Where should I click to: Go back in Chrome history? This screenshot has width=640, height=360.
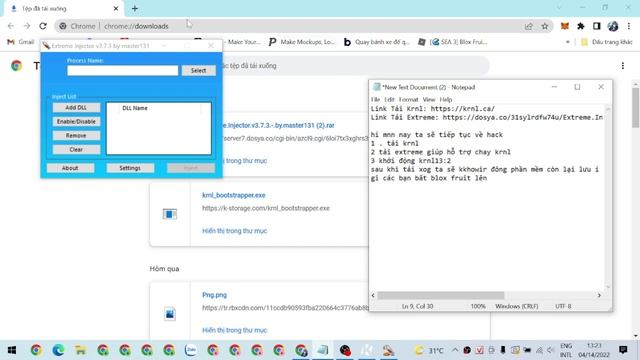coord(11,26)
